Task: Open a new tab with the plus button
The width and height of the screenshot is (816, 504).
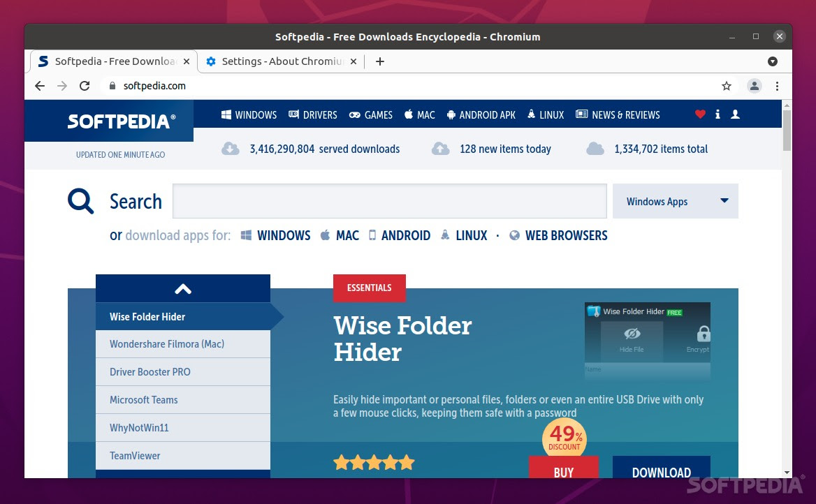Action: (x=380, y=61)
